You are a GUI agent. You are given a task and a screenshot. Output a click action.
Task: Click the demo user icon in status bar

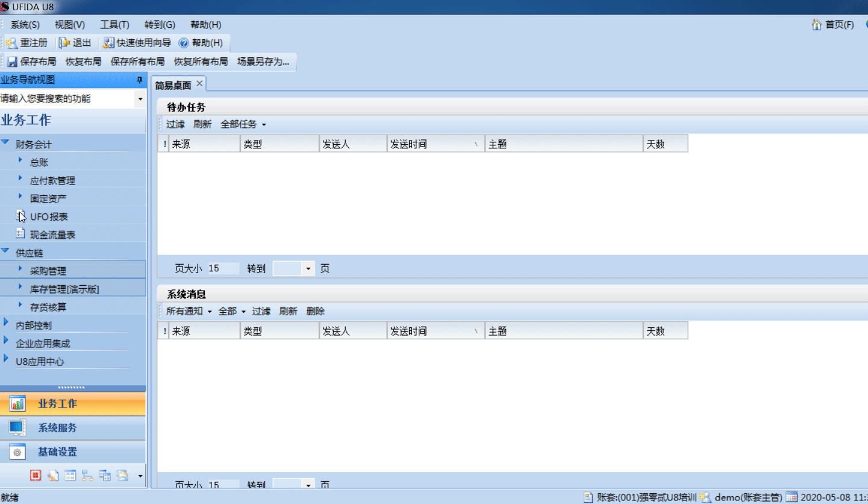(x=705, y=497)
